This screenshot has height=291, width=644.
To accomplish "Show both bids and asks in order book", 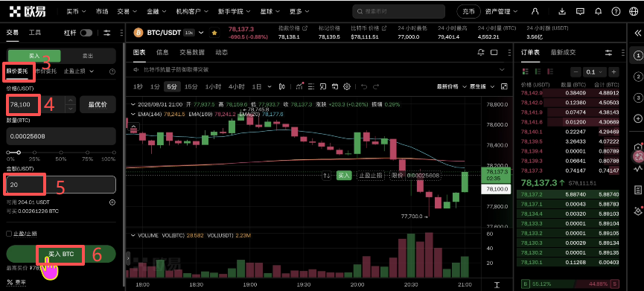I will (x=525, y=72).
